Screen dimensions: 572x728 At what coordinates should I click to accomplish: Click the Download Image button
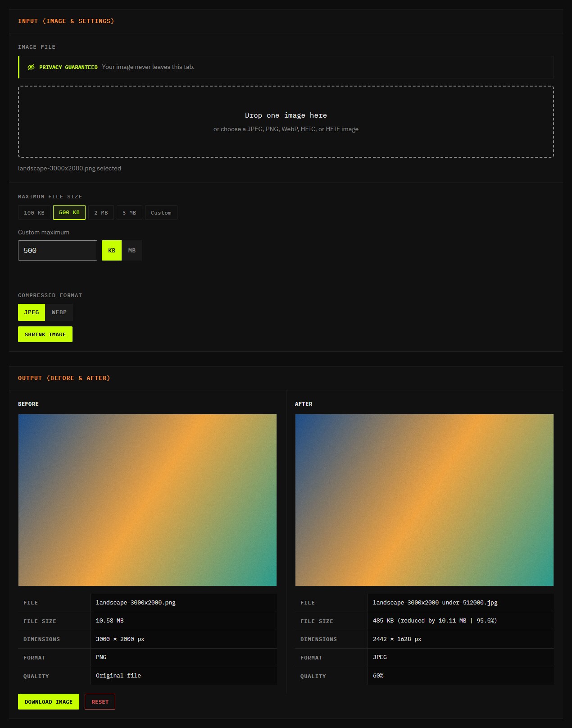(49, 702)
